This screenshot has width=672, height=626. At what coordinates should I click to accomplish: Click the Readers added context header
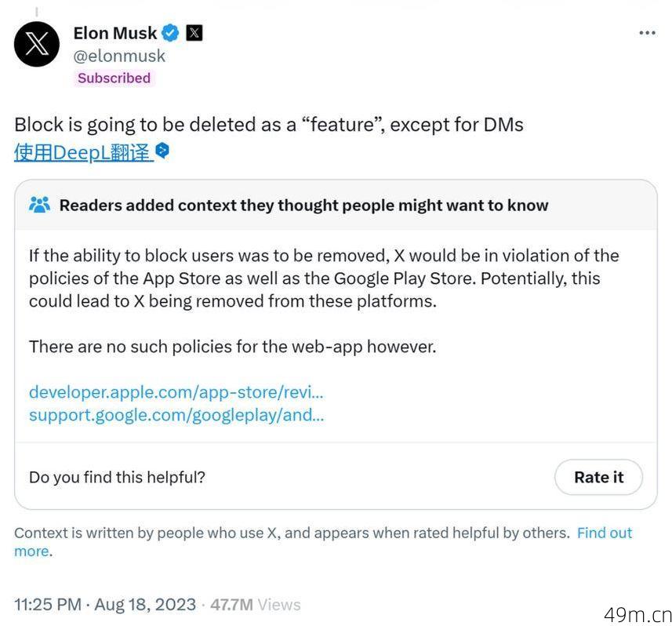[x=304, y=206]
